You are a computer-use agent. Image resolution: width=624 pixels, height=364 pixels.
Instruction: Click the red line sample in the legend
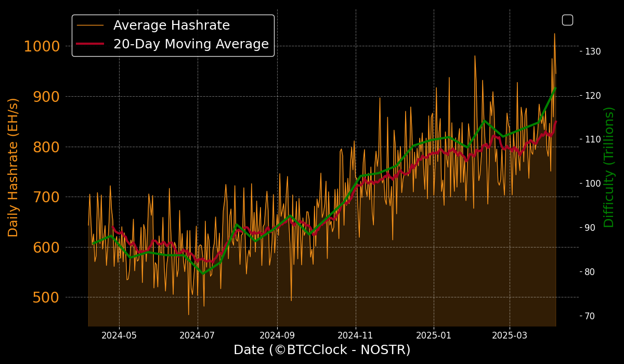coord(90,44)
